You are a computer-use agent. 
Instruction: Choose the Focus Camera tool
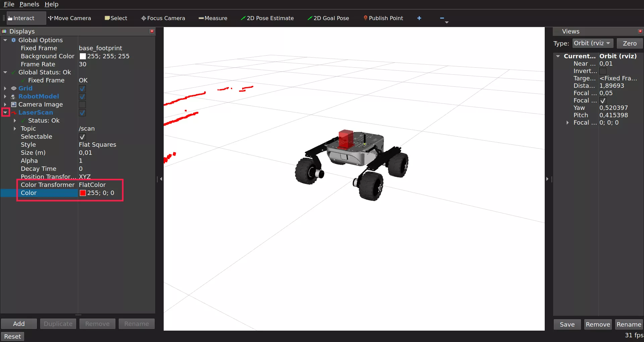[x=163, y=18]
